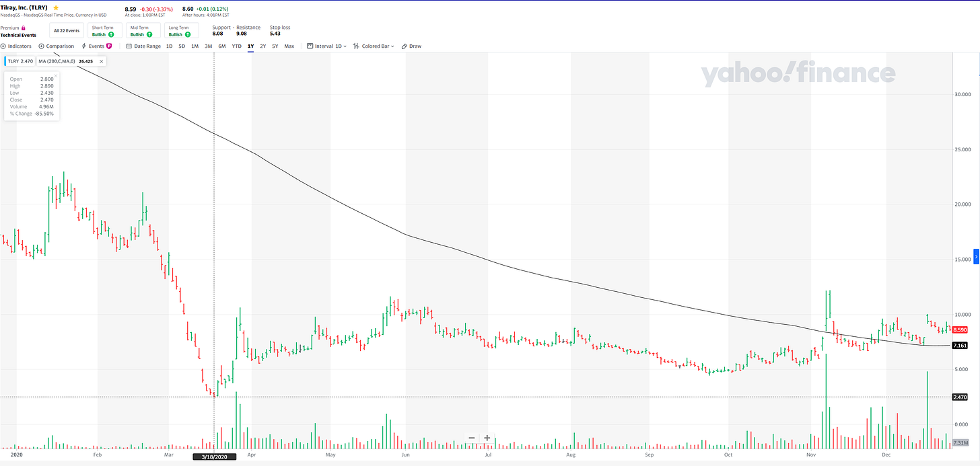Image resolution: width=980 pixels, height=466 pixels.
Task: Zoom out with the minus icon
Action: [x=471, y=438]
